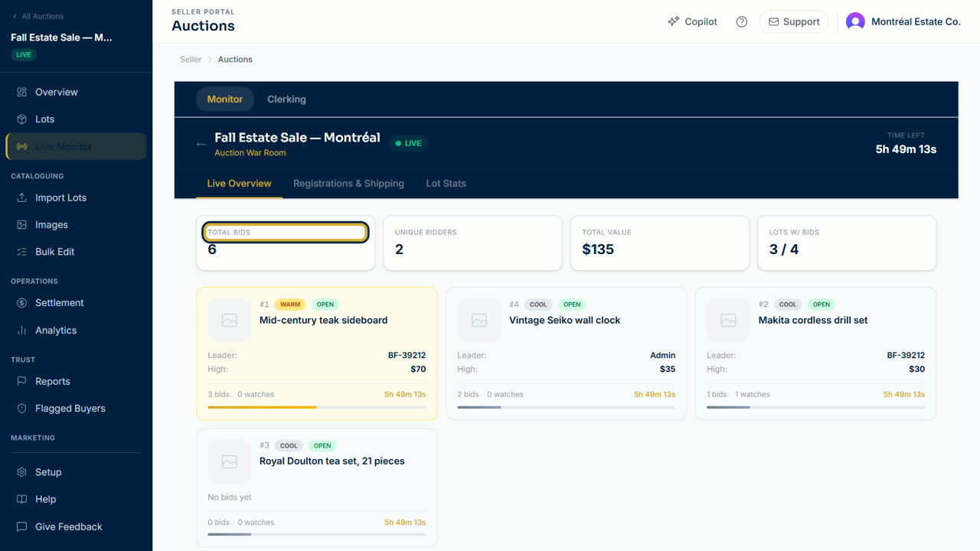Click the Bulk Edit checklist icon
Screen dimensions: 980x551
(x=21, y=252)
